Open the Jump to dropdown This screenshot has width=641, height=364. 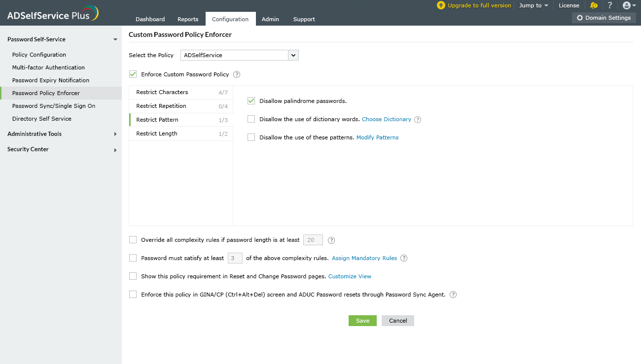click(x=534, y=5)
